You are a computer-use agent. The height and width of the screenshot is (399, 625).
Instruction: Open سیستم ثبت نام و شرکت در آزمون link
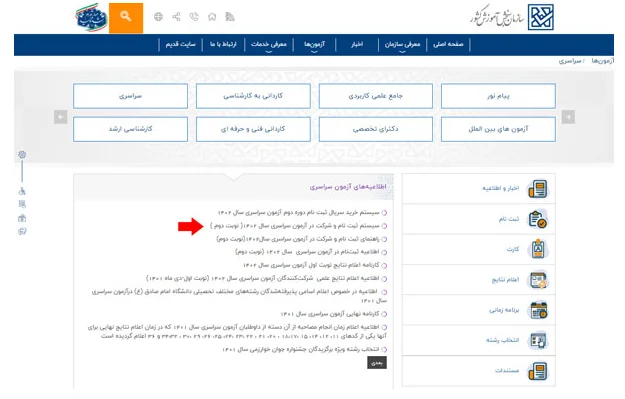coord(295,226)
